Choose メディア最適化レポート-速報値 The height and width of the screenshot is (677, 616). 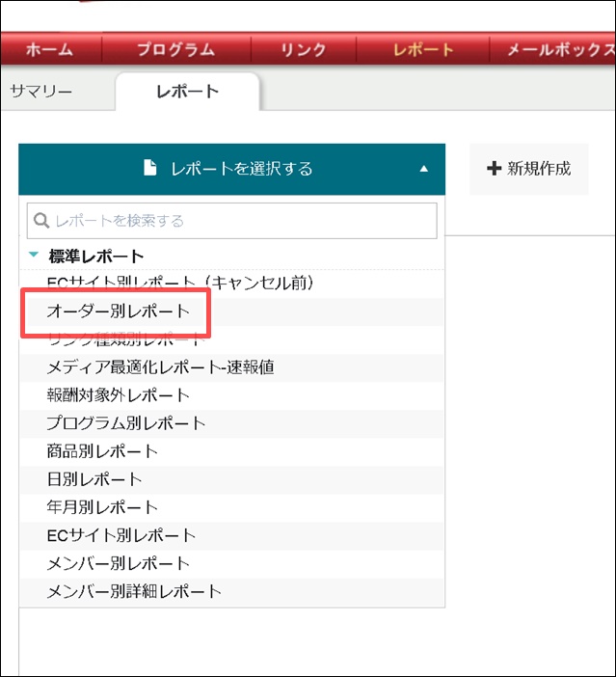tap(162, 367)
